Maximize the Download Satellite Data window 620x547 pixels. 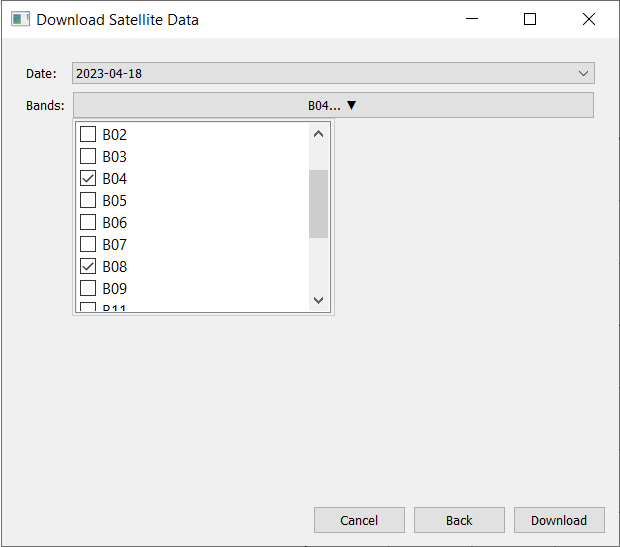[530, 19]
